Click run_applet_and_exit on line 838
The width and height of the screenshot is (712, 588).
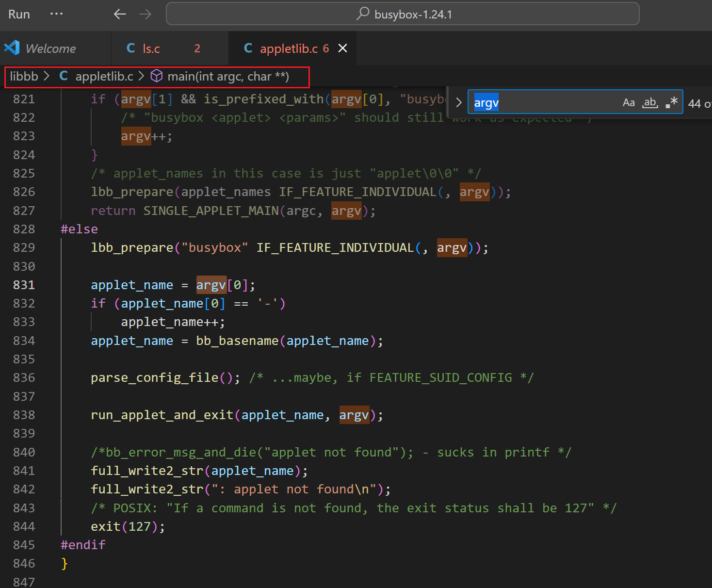tap(162, 415)
